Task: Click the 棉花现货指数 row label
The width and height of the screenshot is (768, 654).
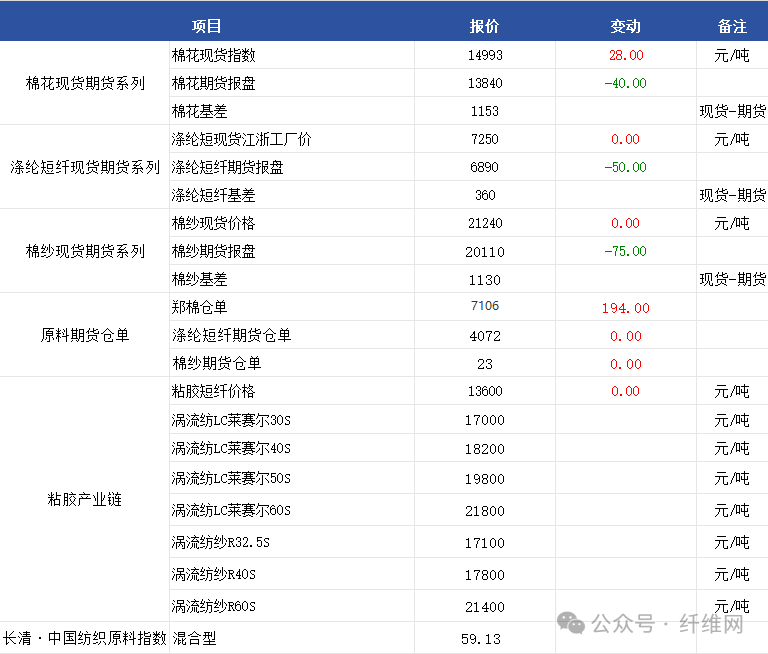Action: point(214,55)
